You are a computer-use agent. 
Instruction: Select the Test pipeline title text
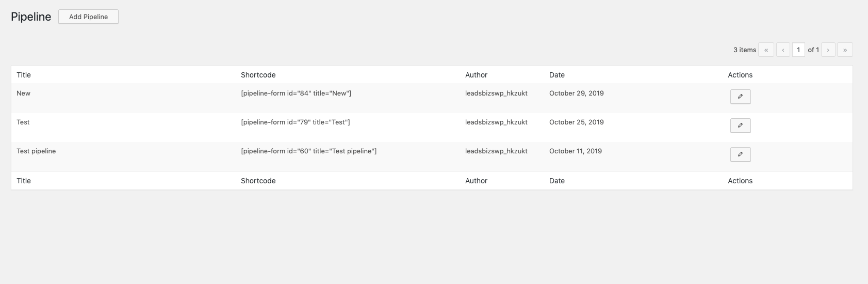(36, 151)
